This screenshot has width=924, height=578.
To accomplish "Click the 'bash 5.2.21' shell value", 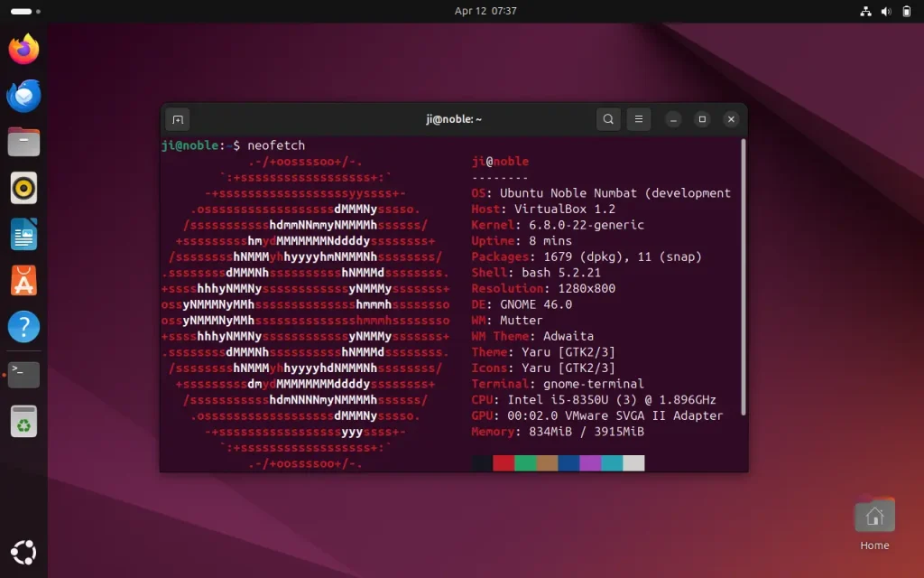I will (x=561, y=273).
